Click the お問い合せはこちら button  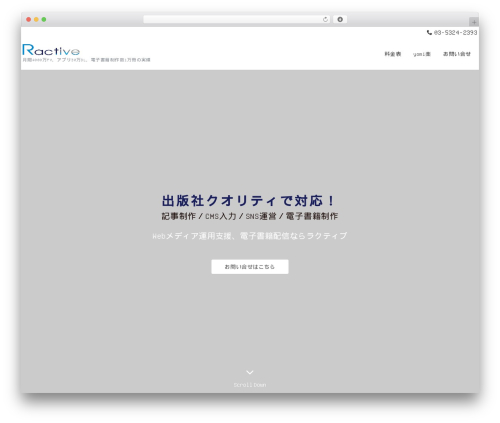click(250, 267)
